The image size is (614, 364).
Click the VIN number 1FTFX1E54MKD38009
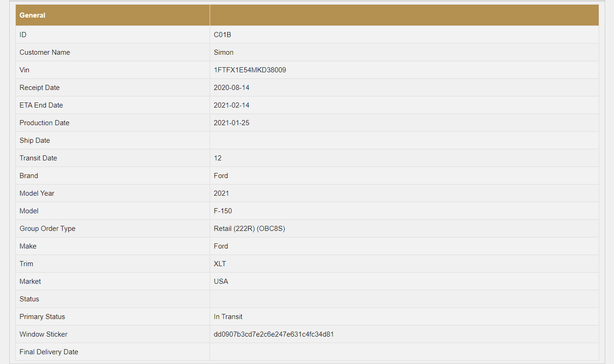pos(249,70)
